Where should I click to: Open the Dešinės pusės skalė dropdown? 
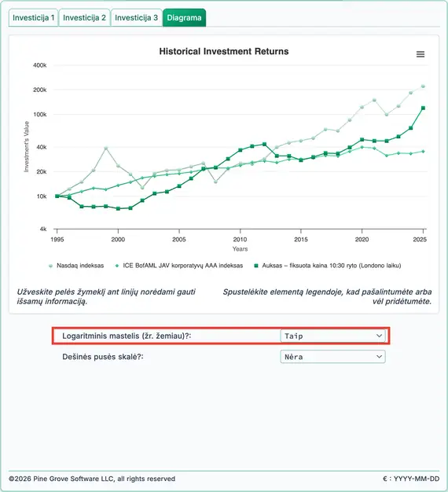[332, 357]
